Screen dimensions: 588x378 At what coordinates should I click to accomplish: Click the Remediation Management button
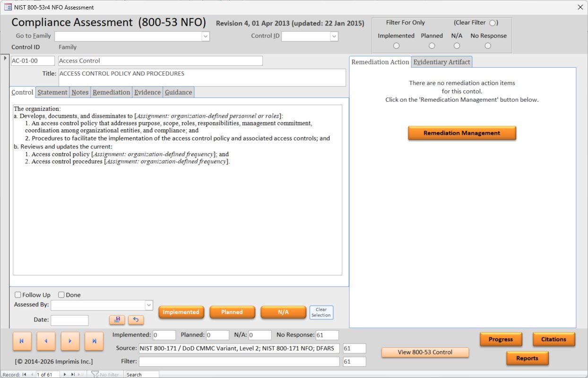462,133
